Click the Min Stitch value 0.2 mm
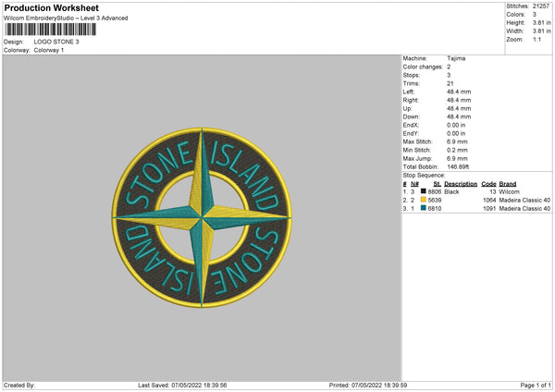Viewport: 555px width, 392px height. coord(457,150)
